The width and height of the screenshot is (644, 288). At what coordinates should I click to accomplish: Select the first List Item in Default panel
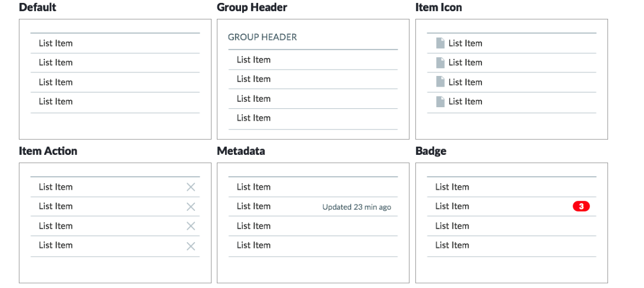click(115, 43)
